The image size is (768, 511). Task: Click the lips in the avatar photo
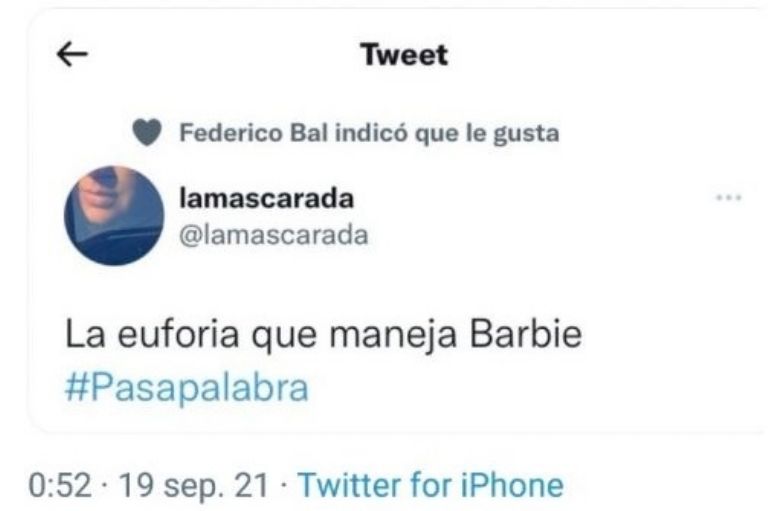click(x=98, y=197)
